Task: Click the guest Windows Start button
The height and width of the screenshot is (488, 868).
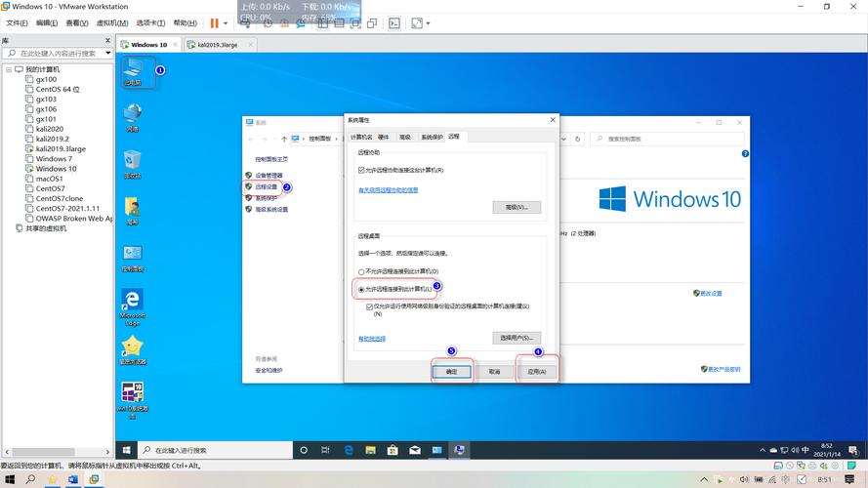Action: click(126, 450)
